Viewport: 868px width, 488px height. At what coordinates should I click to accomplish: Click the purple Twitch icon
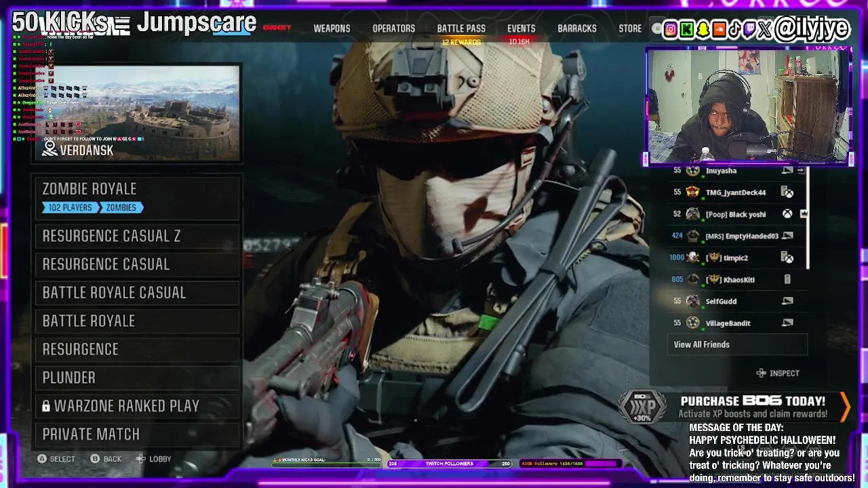[749, 29]
